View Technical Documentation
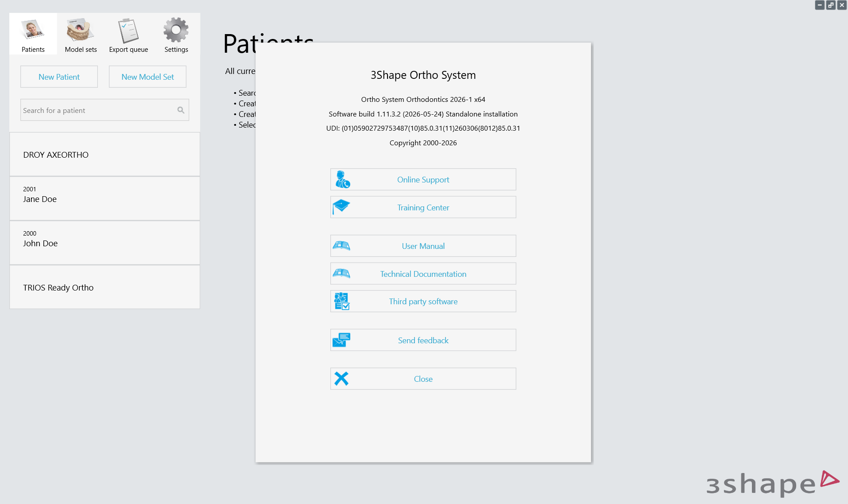 423,274
